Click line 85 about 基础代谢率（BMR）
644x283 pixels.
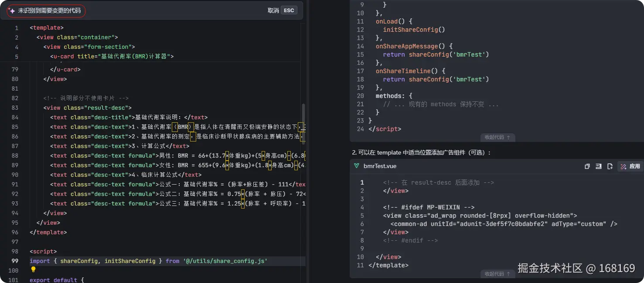click(x=178, y=127)
